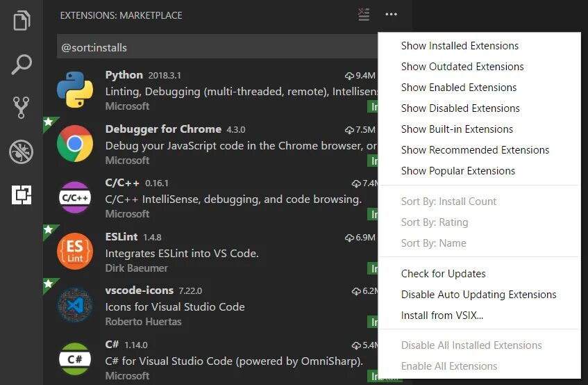Screen dimensions: 588x385
Task: Click the Debugger for Chrome logo
Action: point(75,144)
